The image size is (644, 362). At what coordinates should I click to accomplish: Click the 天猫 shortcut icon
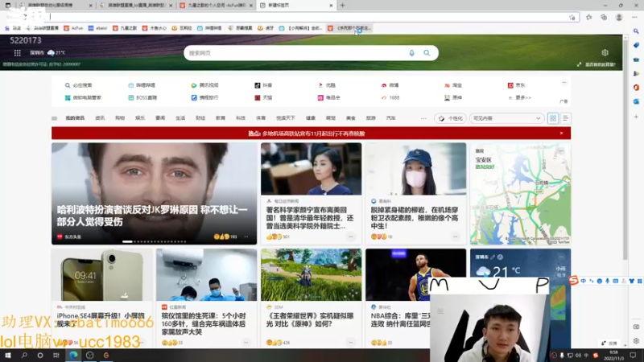[257, 97]
